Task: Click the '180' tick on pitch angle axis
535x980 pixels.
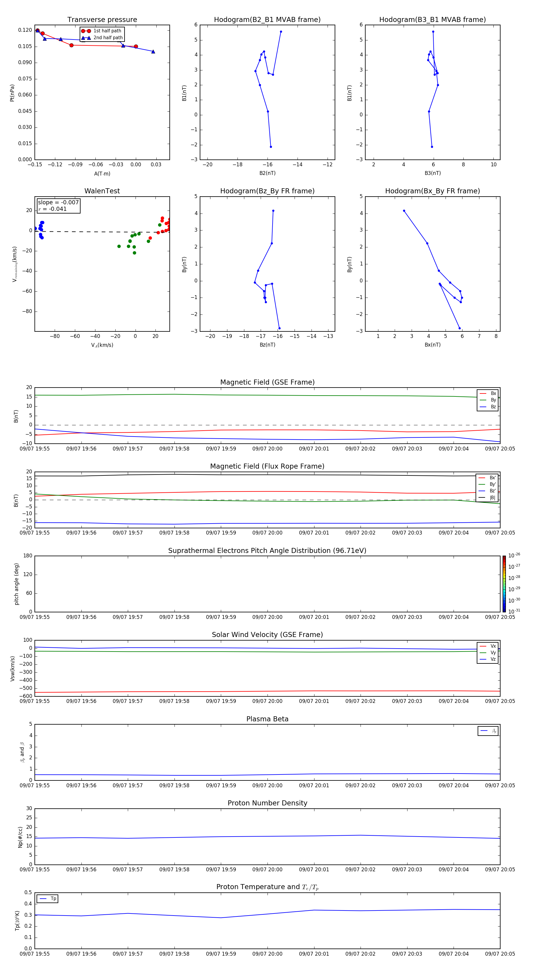Action: click(x=28, y=556)
